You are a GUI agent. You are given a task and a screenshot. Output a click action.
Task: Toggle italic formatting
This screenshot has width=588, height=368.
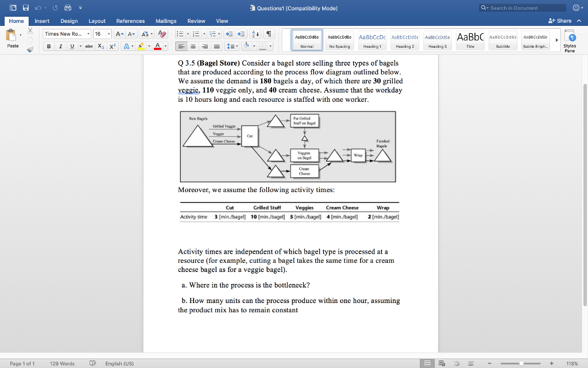[60, 46]
